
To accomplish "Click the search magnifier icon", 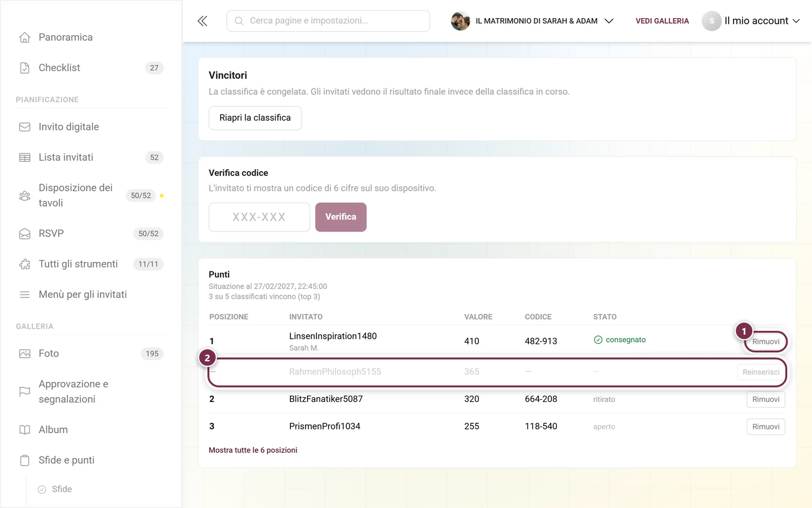I will (239, 21).
